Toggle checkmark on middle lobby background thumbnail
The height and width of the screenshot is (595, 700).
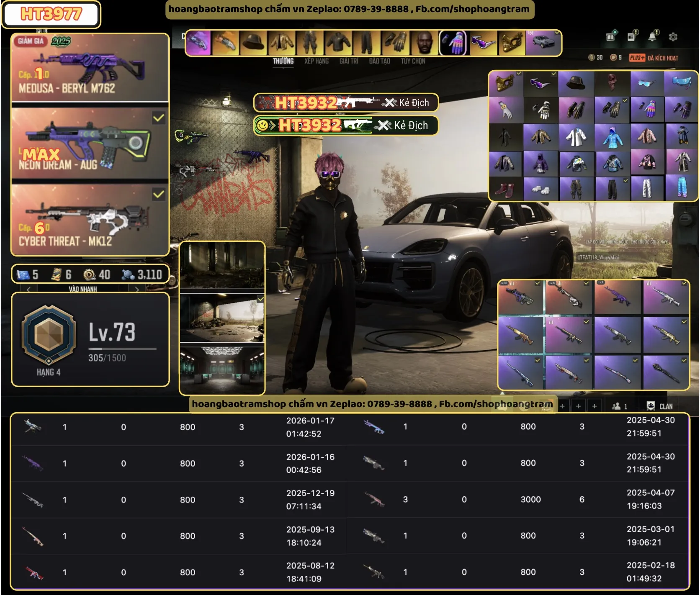click(x=260, y=299)
